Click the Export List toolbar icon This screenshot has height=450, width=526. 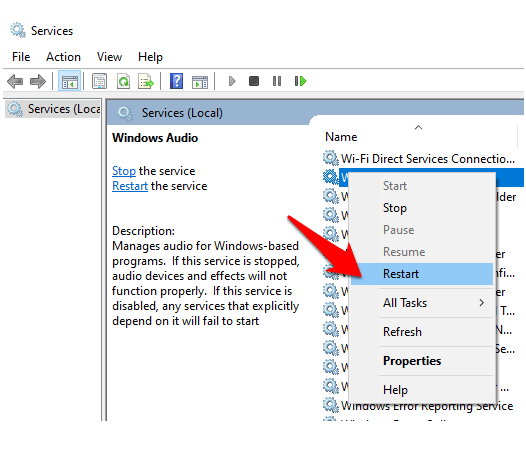tap(146, 81)
